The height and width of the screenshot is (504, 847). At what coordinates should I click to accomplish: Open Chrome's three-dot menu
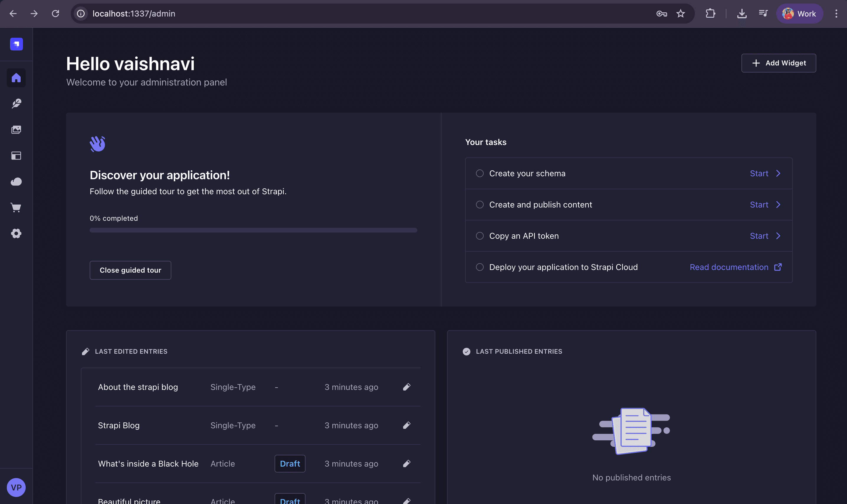[836, 14]
